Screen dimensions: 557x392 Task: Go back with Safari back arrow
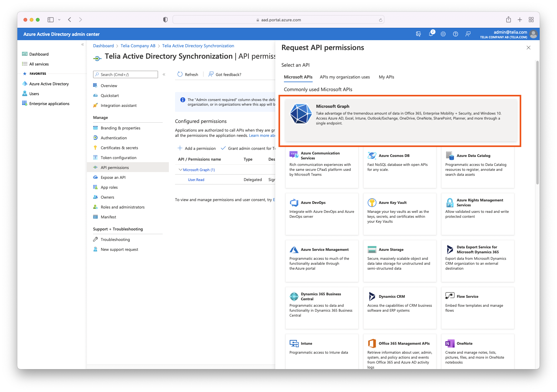pos(70,19)
